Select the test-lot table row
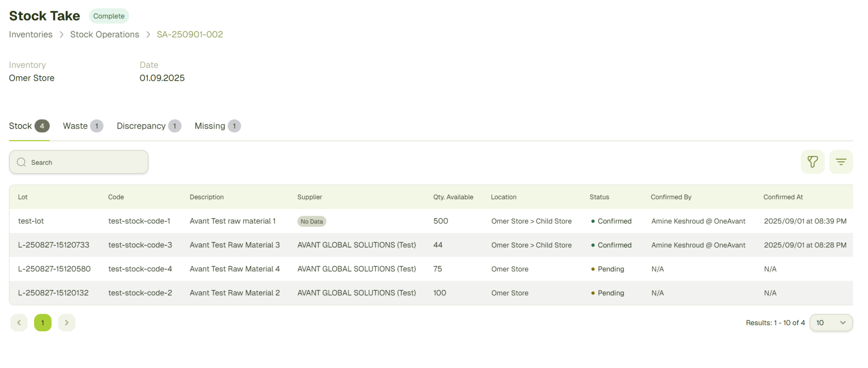This screenshot has height=368, width=868. (x=31, y=221)
